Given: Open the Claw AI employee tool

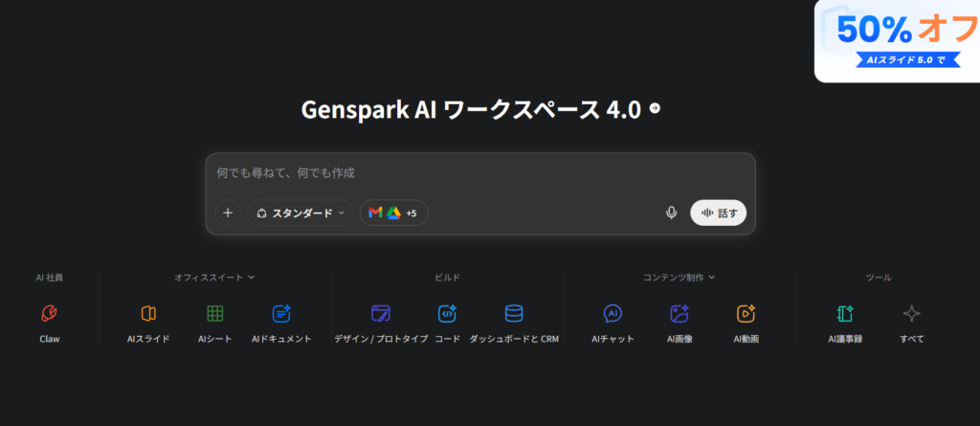Looking at the screenshot, I should (x=50, y=324).
